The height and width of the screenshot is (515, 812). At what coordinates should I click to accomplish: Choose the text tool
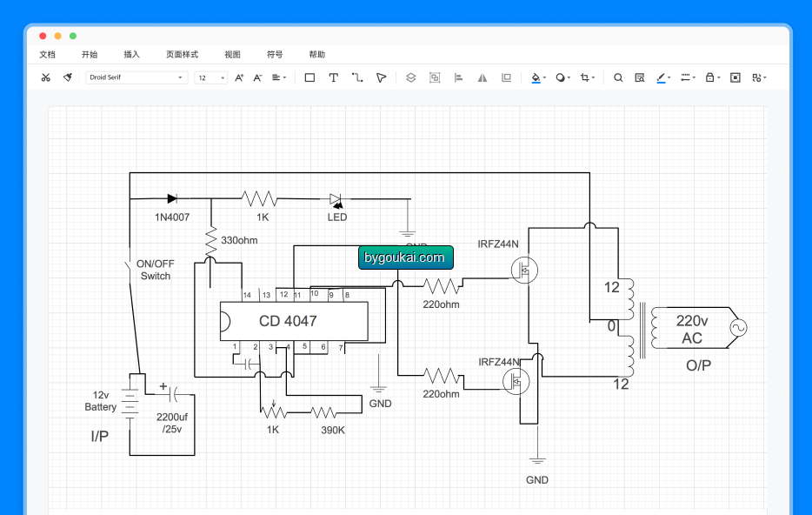(x=334, y=77)
